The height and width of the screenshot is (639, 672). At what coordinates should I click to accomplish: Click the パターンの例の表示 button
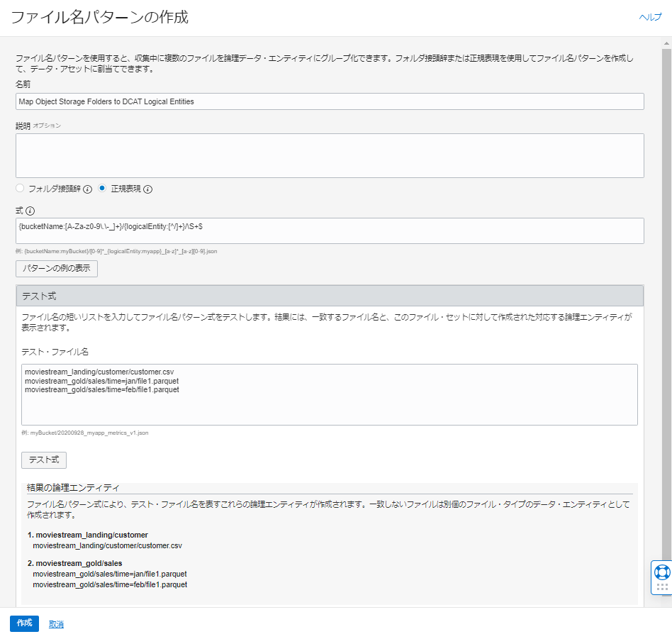point(57,269)
